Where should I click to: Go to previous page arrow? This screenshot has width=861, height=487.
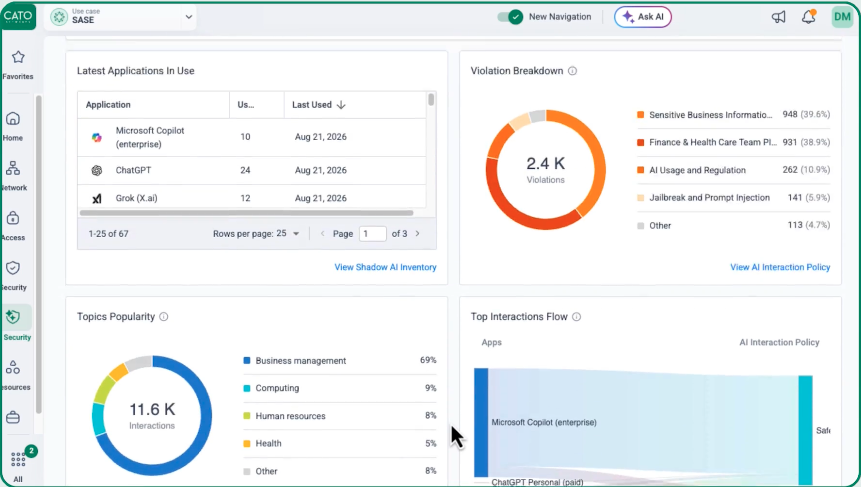322,233
